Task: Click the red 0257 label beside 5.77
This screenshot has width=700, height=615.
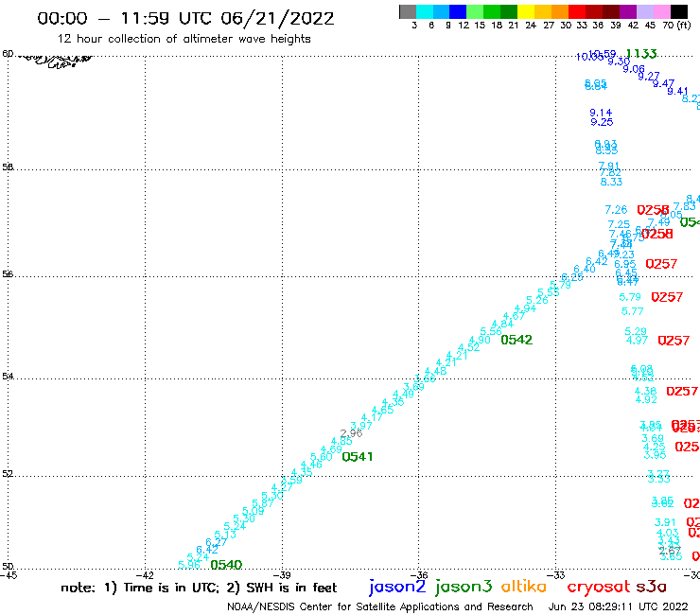Action: pyautogui.click(x=667, y=297)
